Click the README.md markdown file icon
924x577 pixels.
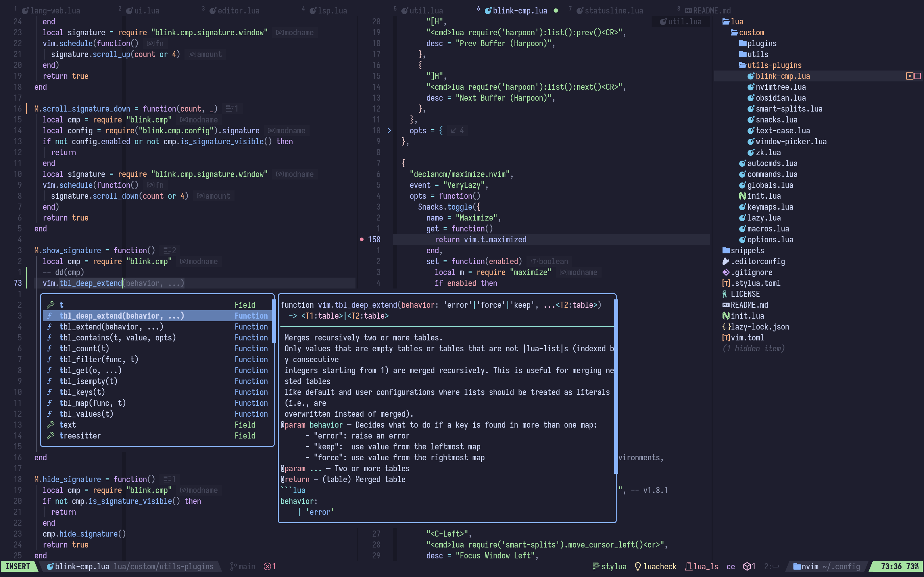click(726, 305)
